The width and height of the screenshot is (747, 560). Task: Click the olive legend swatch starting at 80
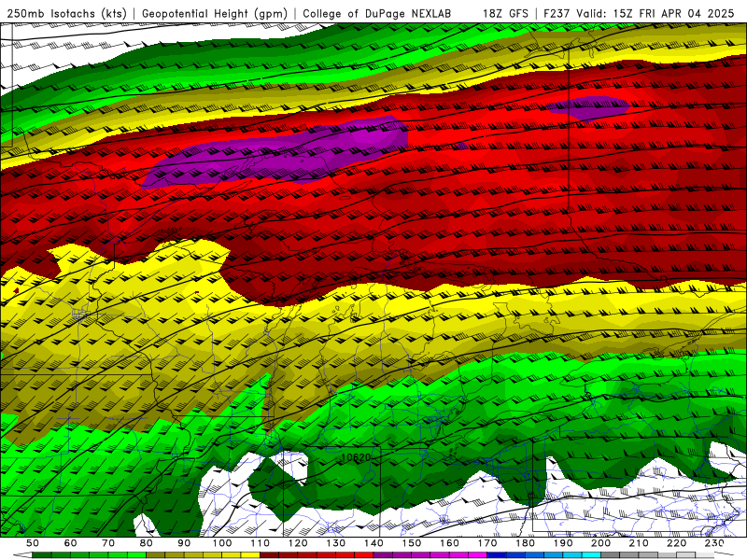pos(156,555)
